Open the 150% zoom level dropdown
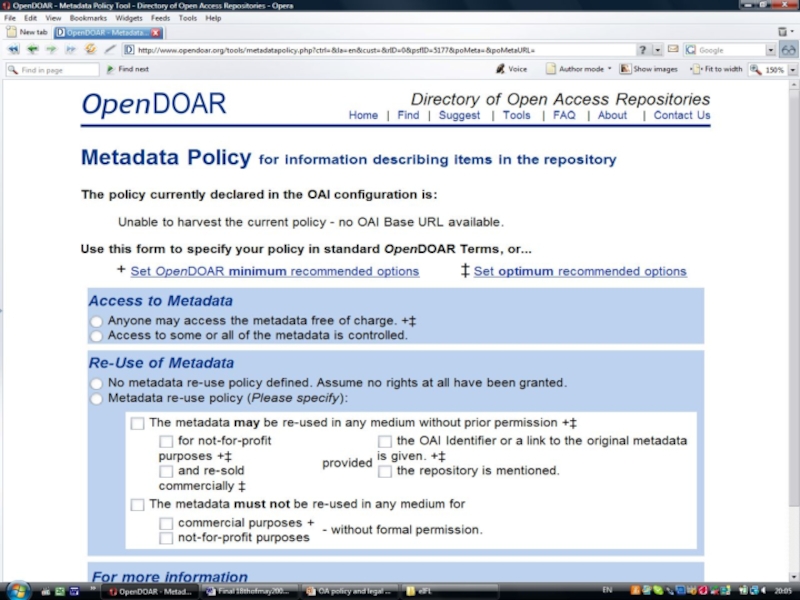The image size is (800, 600). point(792,70)
